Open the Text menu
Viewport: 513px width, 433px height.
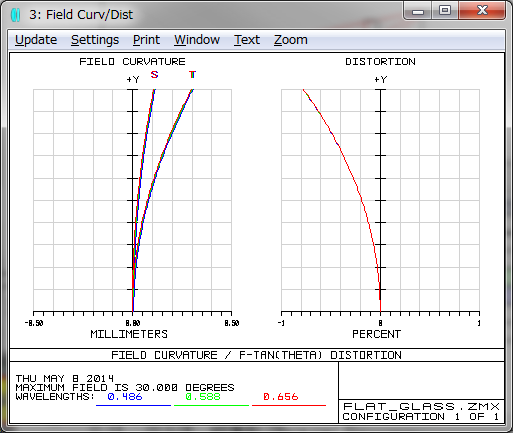[247, 40]
